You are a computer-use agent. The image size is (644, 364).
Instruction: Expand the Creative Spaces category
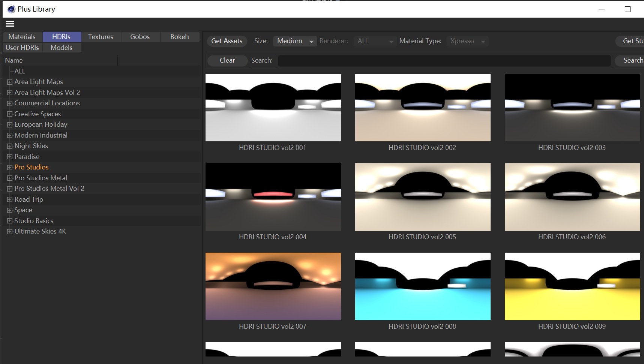(x=10, y=114)
